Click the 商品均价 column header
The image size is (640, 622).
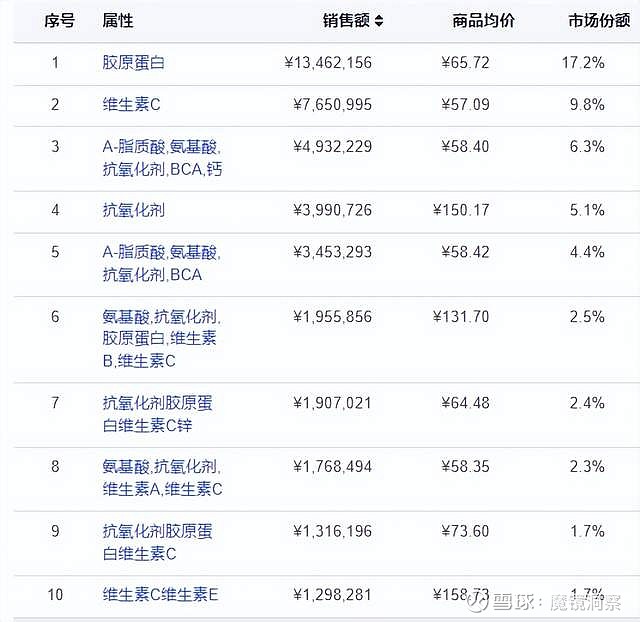pos(483,20)
